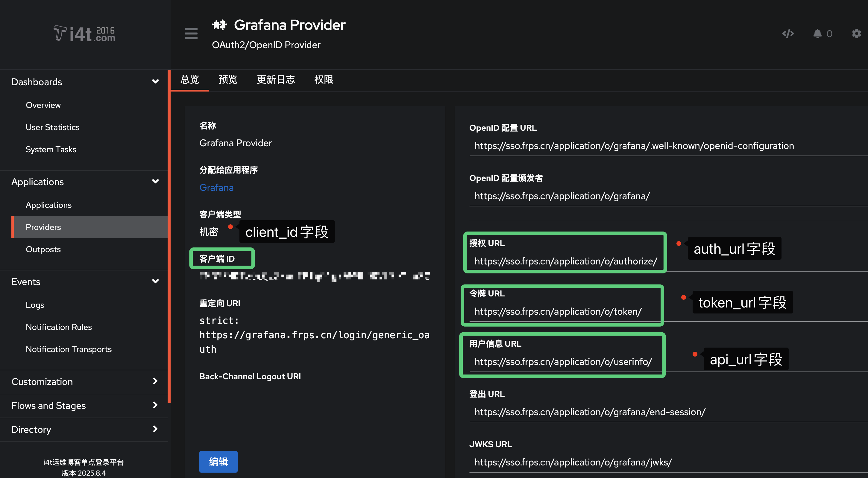Click the i4t.com logo

coord(83,33)
